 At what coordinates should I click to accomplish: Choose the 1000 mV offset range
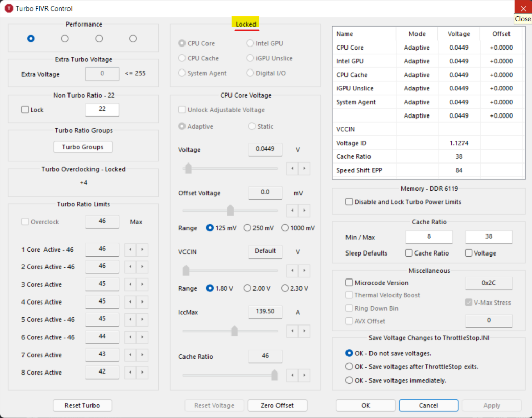[285, 228]
